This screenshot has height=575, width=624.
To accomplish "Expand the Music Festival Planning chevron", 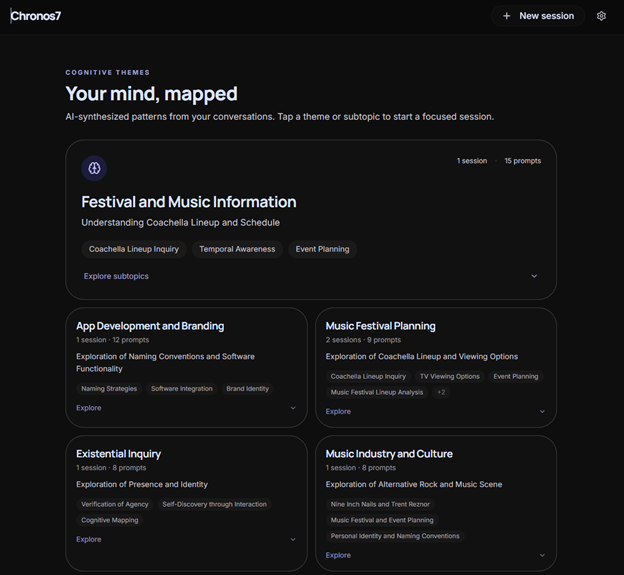I will [x=542, y=411].
